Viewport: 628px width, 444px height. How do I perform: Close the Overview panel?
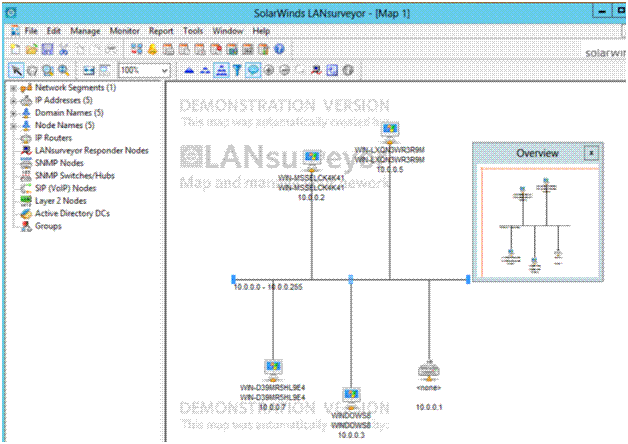(591, 153)
